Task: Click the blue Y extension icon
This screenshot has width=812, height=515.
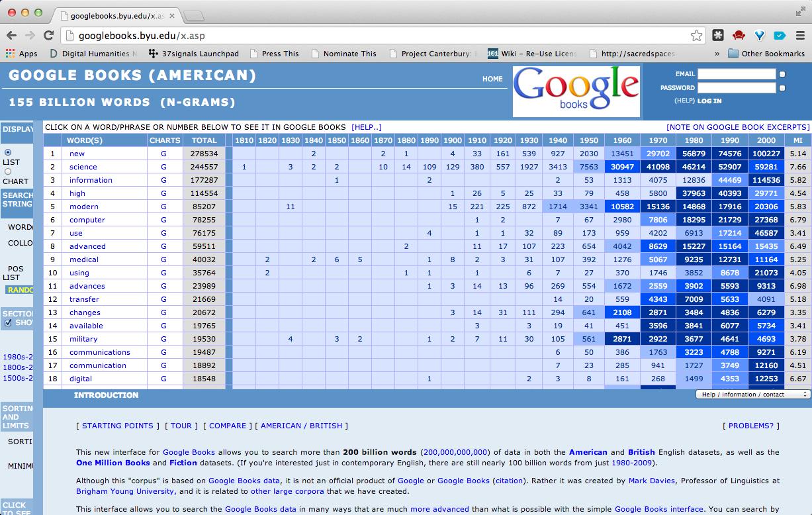Action: pyautogui.click(x=760, y=36)
